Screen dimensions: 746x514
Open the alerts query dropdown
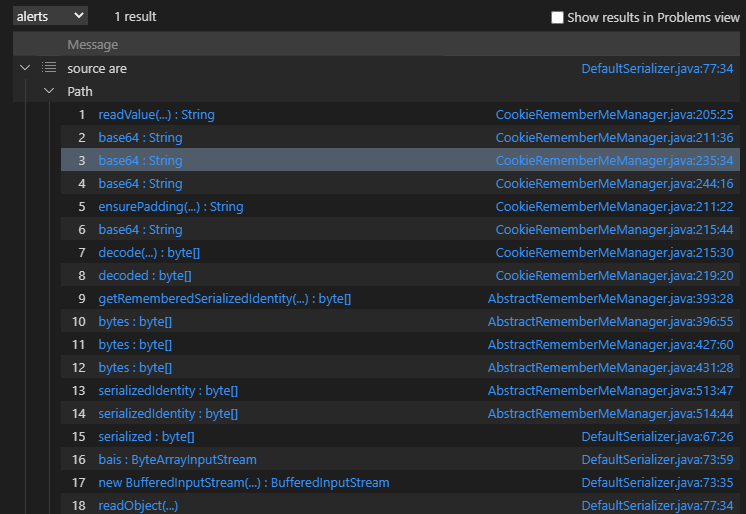point(50,16)
